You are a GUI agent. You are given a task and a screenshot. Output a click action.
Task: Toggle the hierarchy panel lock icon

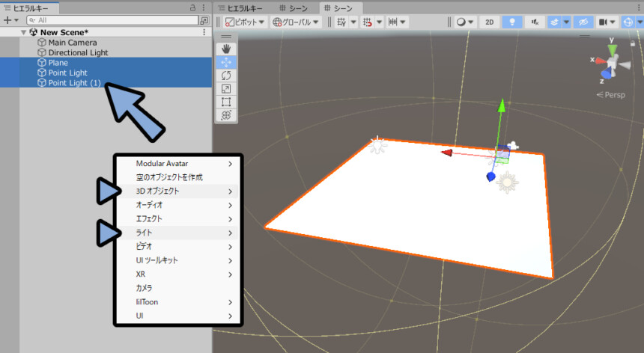coord(192,7)
